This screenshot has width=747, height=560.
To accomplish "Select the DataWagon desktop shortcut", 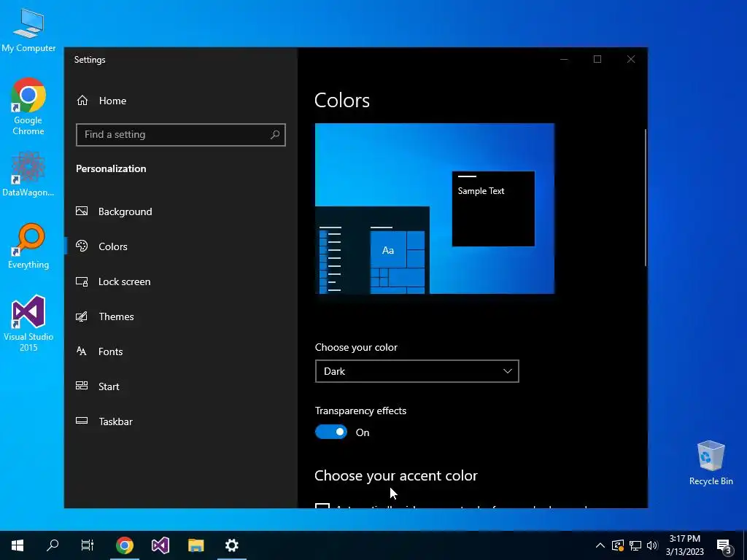I will click(x=28, y=174).
